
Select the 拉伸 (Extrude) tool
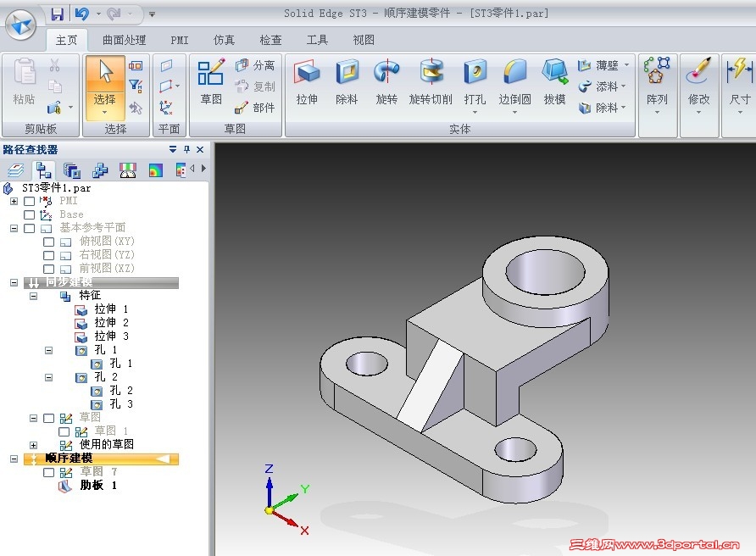(307, 82)
